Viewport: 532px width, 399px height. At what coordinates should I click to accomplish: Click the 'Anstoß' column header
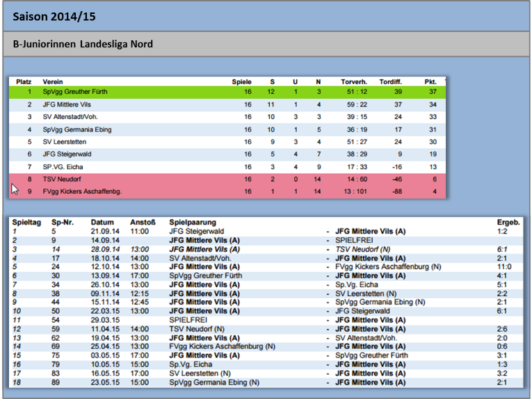143,222
